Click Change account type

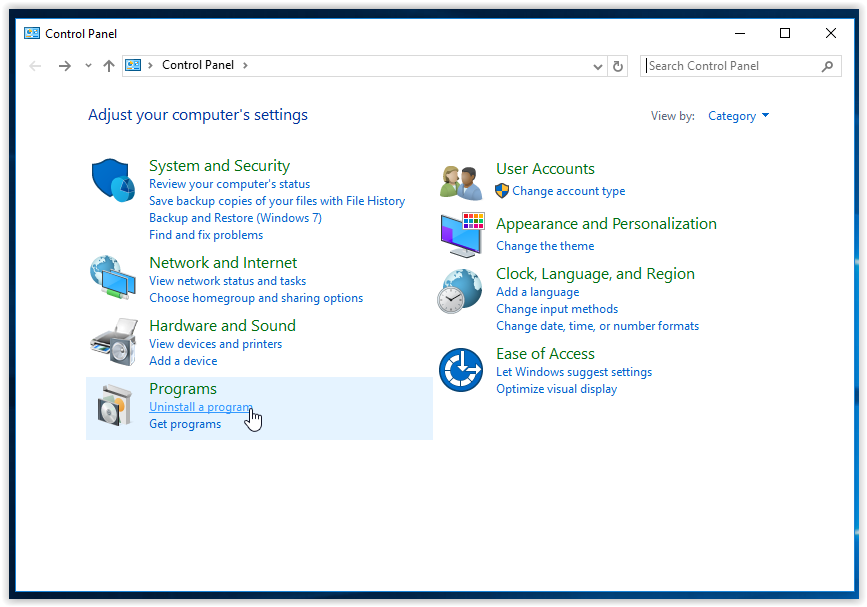[x=568, y=191]
